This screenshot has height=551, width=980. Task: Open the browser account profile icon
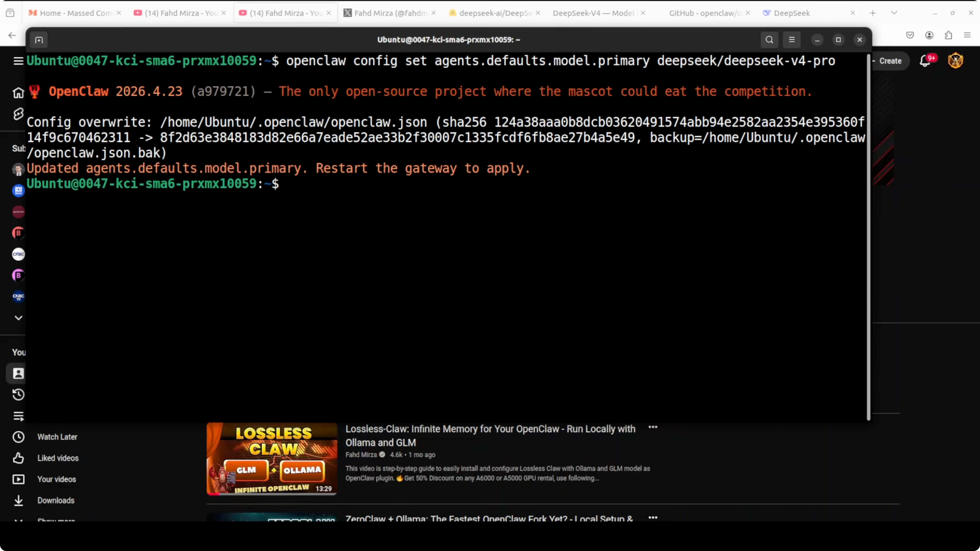click(x=929, y=35)
